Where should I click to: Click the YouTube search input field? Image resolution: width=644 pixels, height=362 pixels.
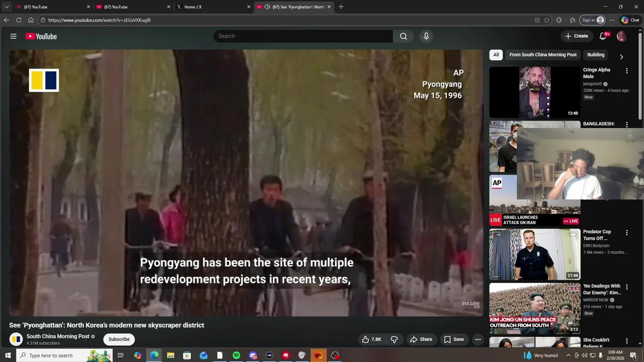[x=303, y=36]
